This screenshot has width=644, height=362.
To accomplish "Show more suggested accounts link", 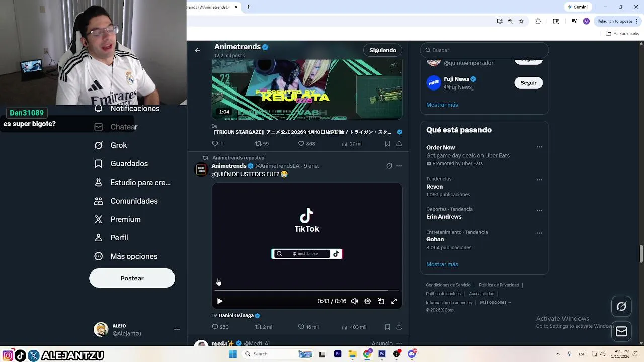I will (442, 105).
